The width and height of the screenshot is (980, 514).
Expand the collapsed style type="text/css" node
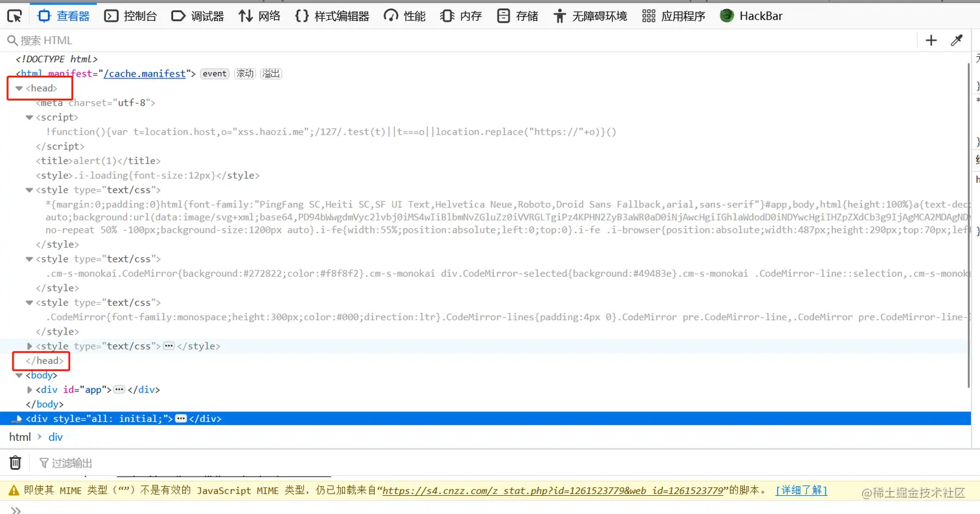(29, 346)
